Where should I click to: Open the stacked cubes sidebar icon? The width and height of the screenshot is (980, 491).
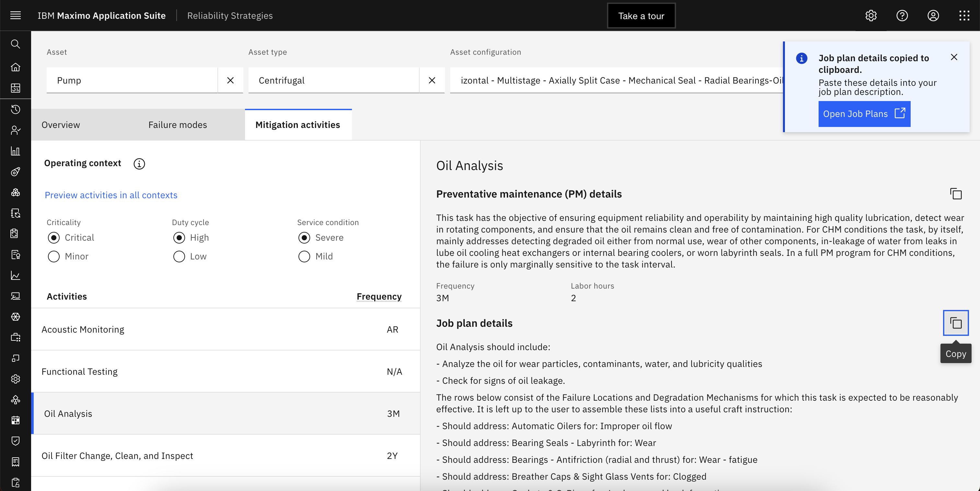15,192
